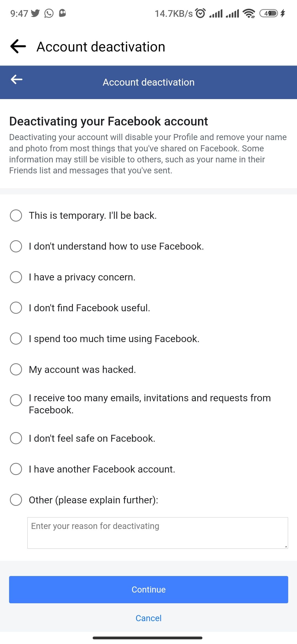Select "I spend too much time using Facebook"
Viewport: 297px width, 644px height.
(16, 339)
